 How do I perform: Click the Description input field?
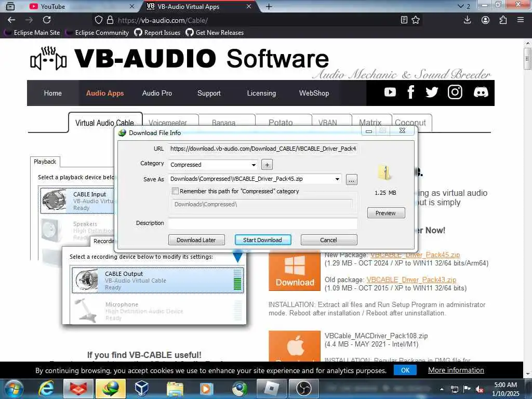(x=262, y=223)
